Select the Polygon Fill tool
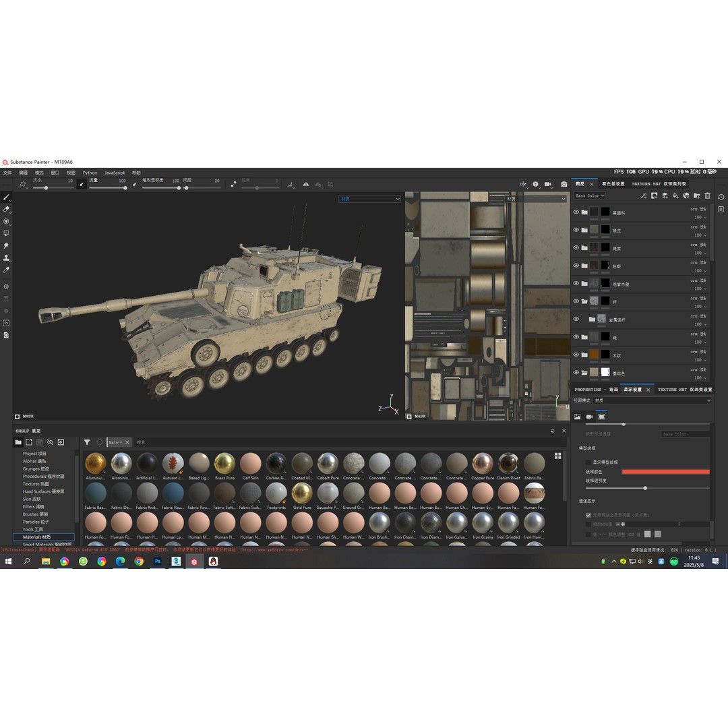 coord(6,233)
